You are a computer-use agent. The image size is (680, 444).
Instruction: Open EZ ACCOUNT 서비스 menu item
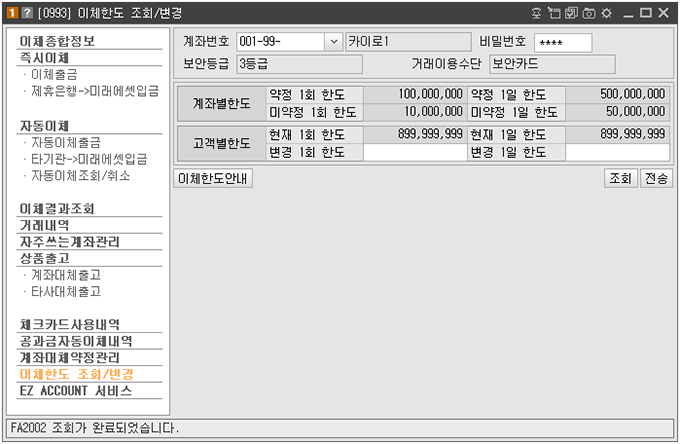(75, 391)
